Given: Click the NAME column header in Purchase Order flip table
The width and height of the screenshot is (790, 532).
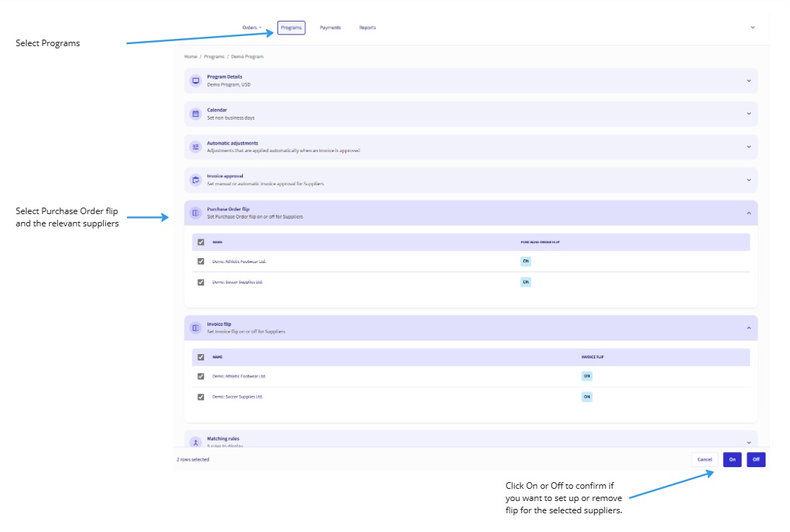Looking at the screenshot, I should [x=217, y=242].
